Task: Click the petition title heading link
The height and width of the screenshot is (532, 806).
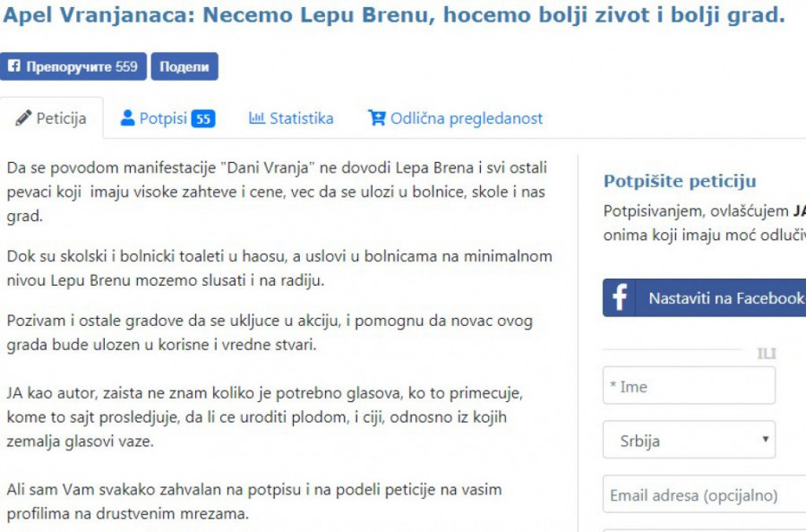Action: click(392, 16)
